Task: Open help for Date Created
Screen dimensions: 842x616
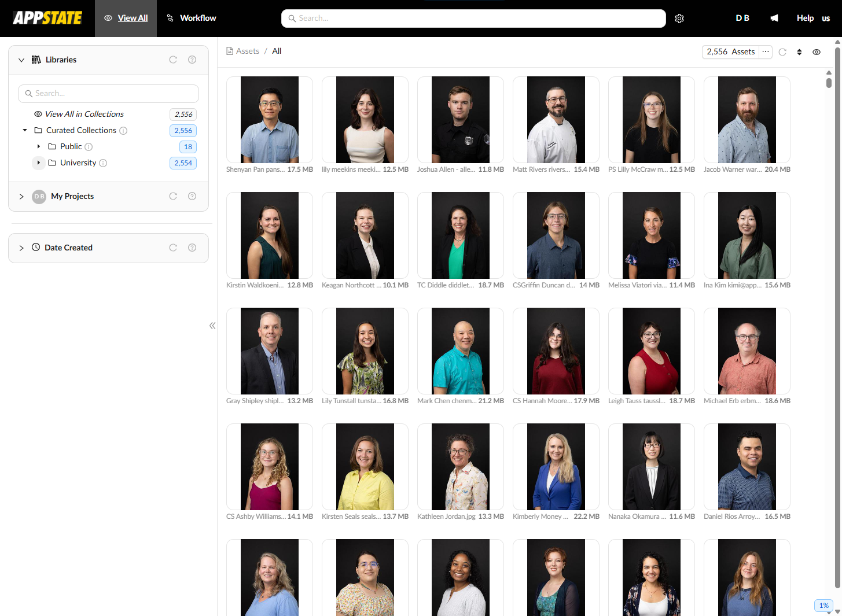Action: pos(192,248)
